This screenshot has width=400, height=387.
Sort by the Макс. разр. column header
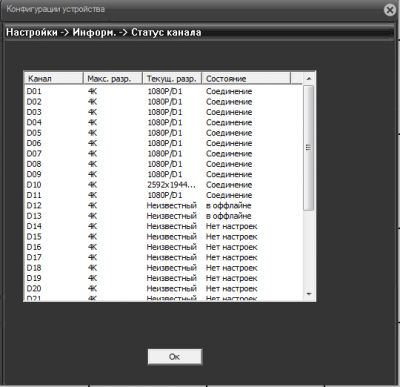(113, 79)
